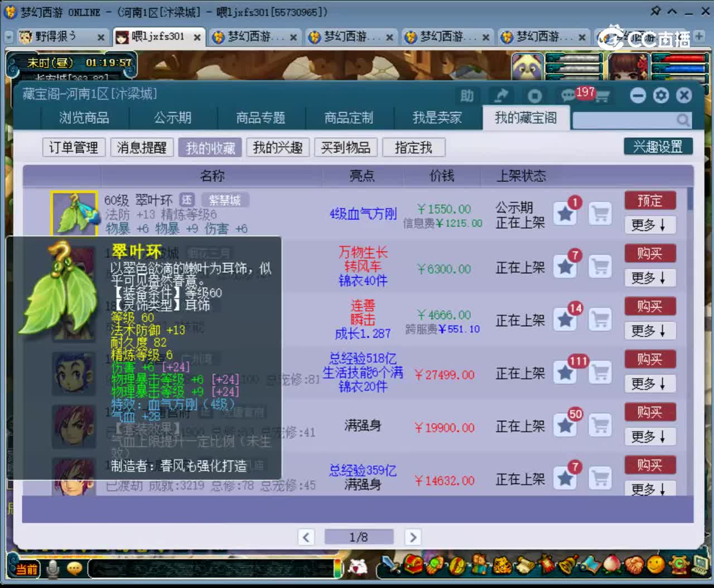714x588 pixels.
Task: Click search magnifier icon
Action: click(683, 119)
